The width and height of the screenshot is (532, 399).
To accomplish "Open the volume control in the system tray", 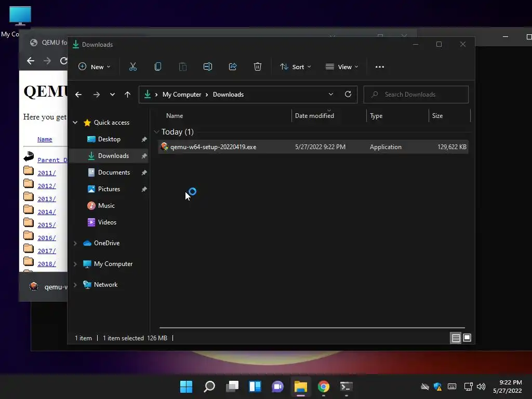I will click(481, 387).
